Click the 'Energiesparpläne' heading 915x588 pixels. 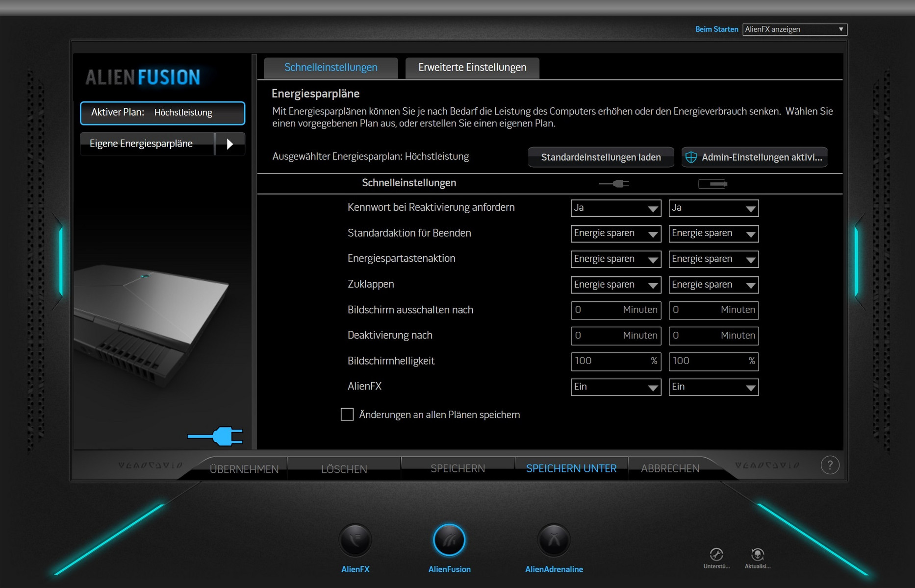tap(316, 94)
